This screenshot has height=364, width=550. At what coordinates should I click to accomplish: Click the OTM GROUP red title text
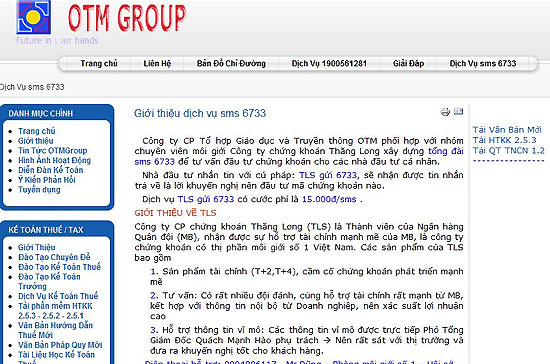[127, 18]
